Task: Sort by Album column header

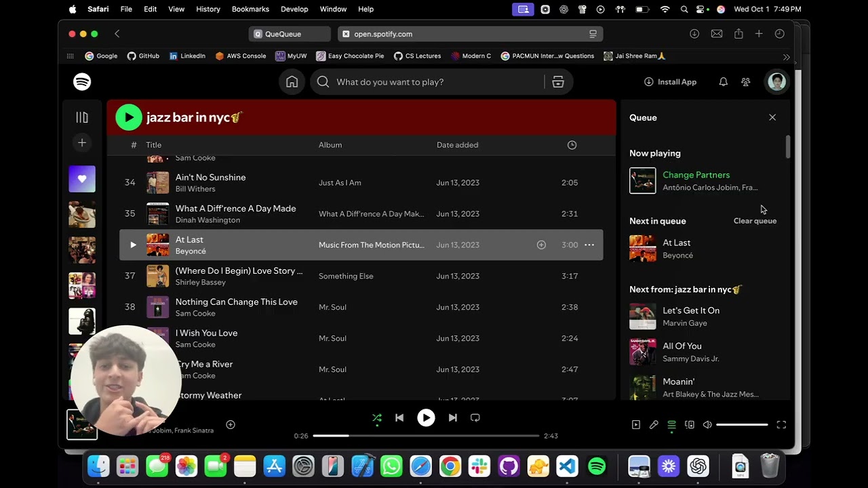Action: pos(330,145)
